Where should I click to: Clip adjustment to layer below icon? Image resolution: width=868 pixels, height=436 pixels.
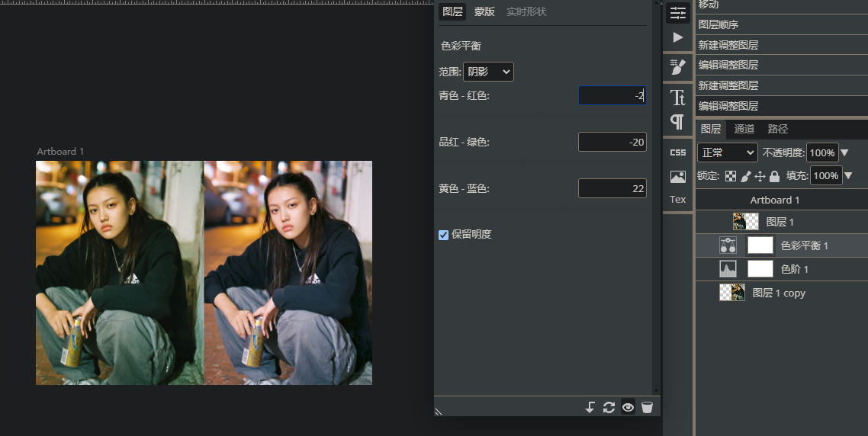[590, 408]
